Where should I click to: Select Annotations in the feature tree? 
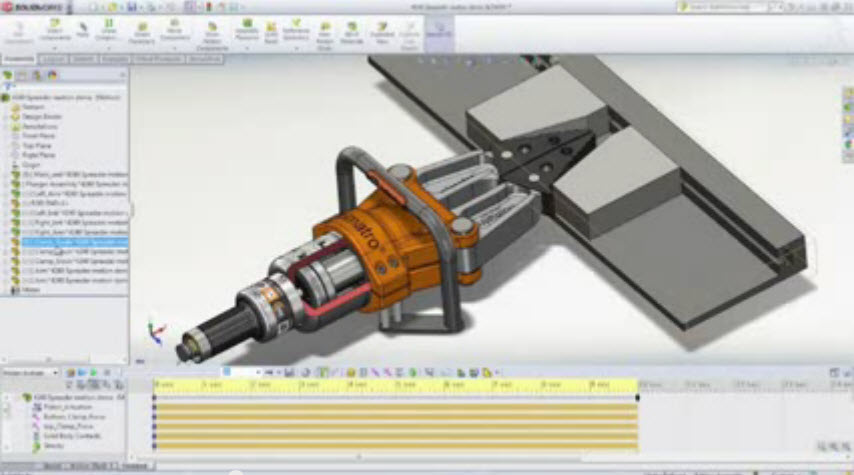coord(40,126)
